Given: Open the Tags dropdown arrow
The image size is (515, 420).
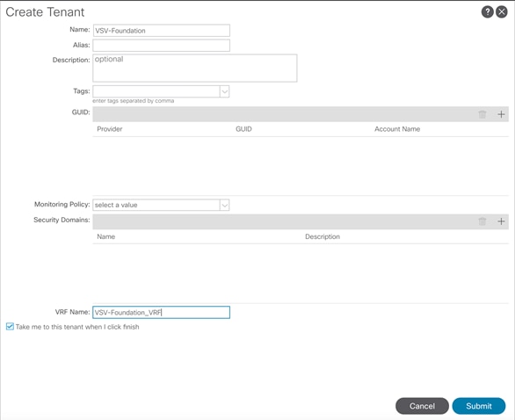Looking at the screenshot, I should (x=225, y=91).
